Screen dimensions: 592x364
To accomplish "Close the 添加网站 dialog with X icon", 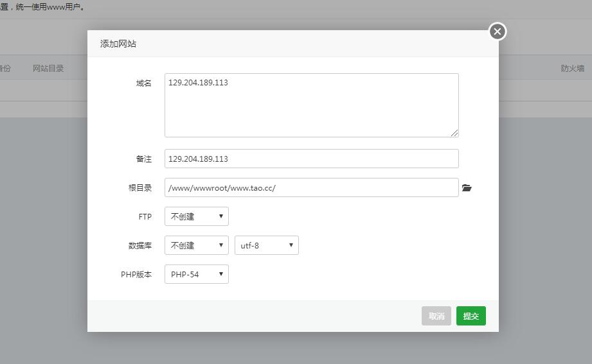I will click(497, 31).
